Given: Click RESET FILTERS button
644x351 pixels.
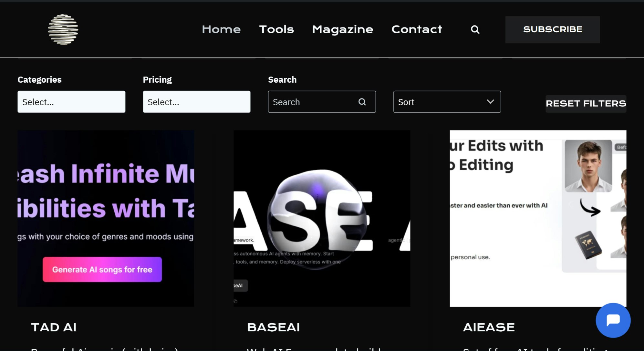Looking at the screenshot, I should tap(586, 104).
